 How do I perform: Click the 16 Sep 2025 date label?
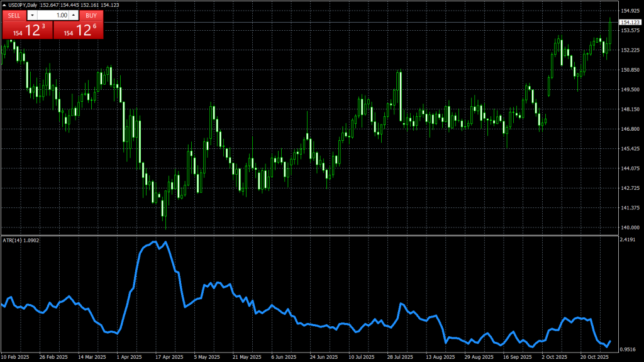pyautogui.click(x=516, y=357)
